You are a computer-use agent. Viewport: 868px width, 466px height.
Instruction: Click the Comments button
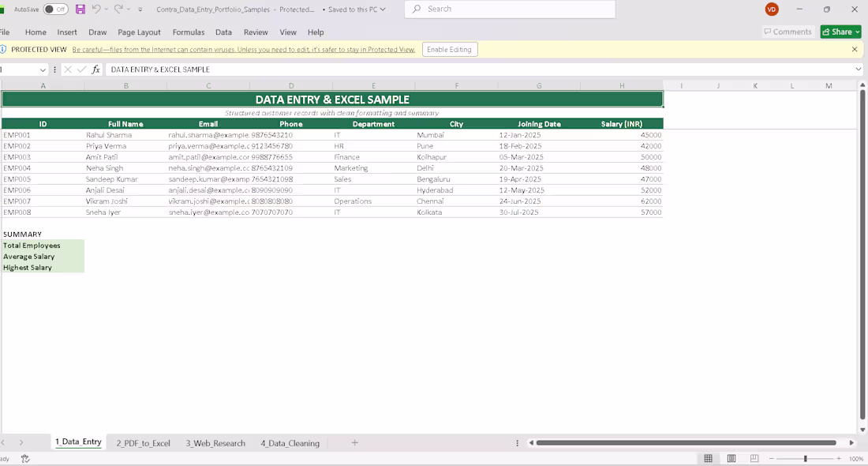tap(788, 32)
